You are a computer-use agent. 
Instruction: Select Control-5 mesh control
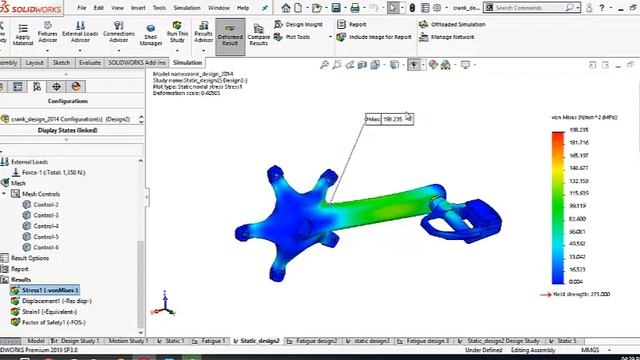point(40,237)
